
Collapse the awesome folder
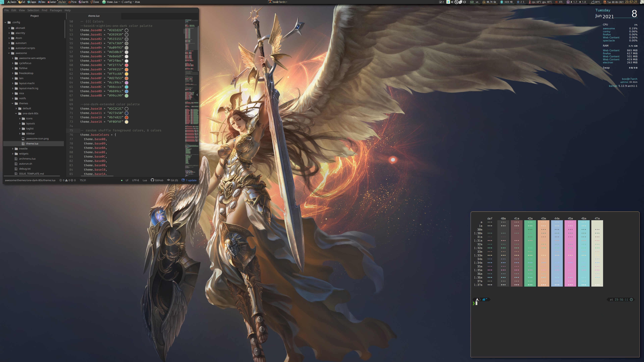(x=9, y=53)
